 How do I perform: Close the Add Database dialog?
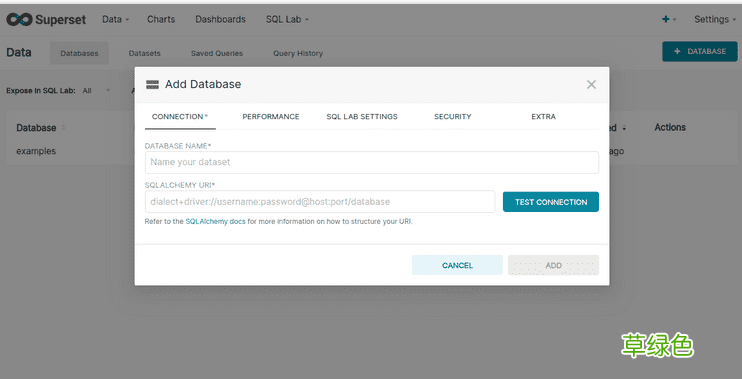[x=591, y=85]
